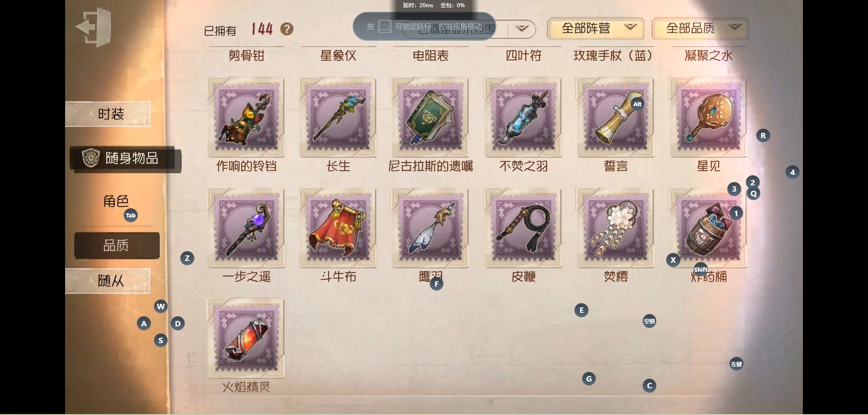Select the 作响的铃铛 accessory stamp
The image size is (868, 415).
246,117
